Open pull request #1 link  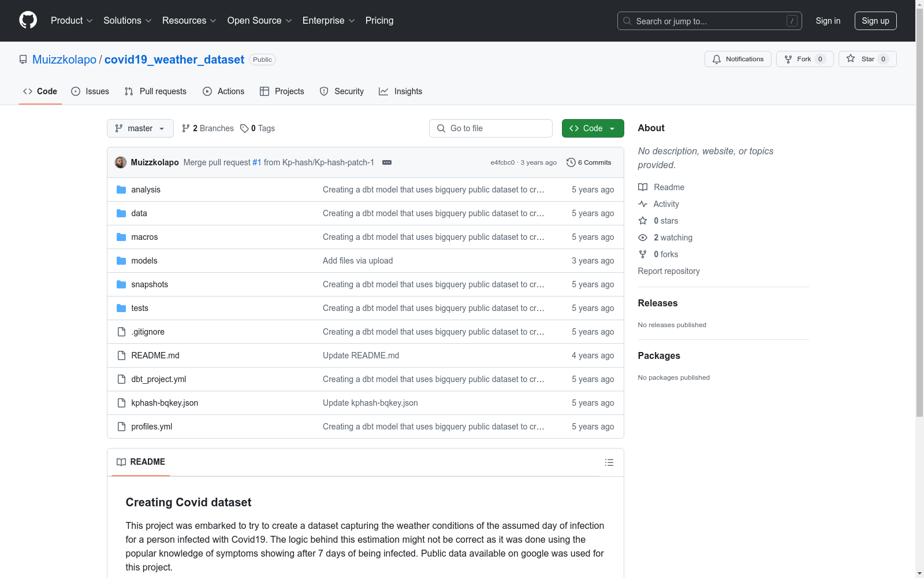coord(257,162)
